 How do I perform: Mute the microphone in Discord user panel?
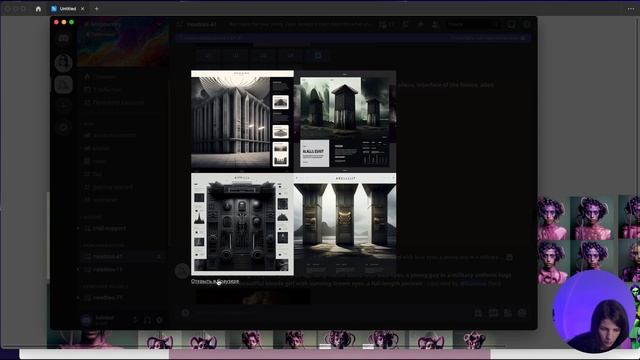[135, 320]
